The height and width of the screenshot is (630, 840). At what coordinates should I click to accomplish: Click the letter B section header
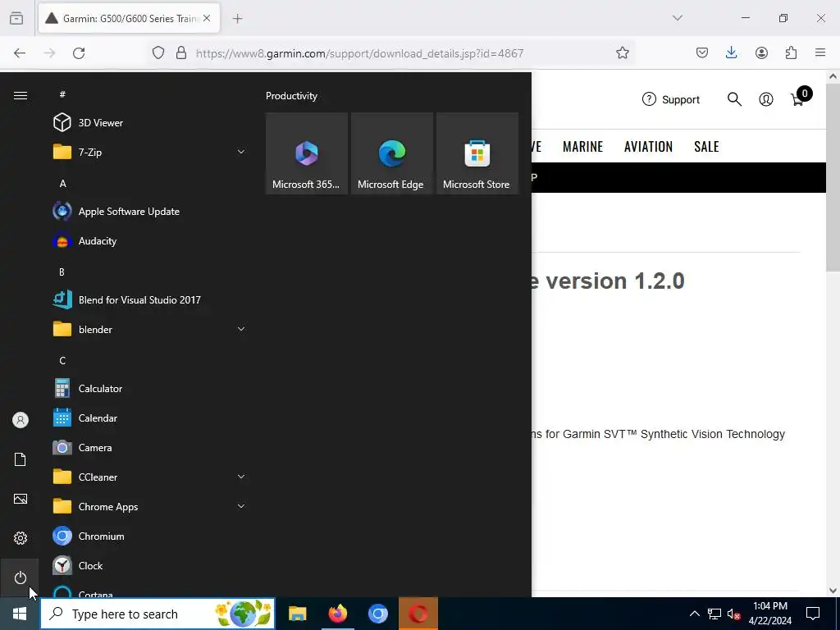(62, 272)
